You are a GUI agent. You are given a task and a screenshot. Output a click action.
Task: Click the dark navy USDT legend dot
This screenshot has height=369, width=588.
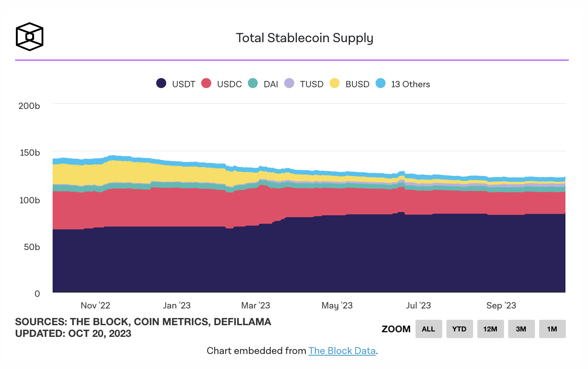[161, 83]
